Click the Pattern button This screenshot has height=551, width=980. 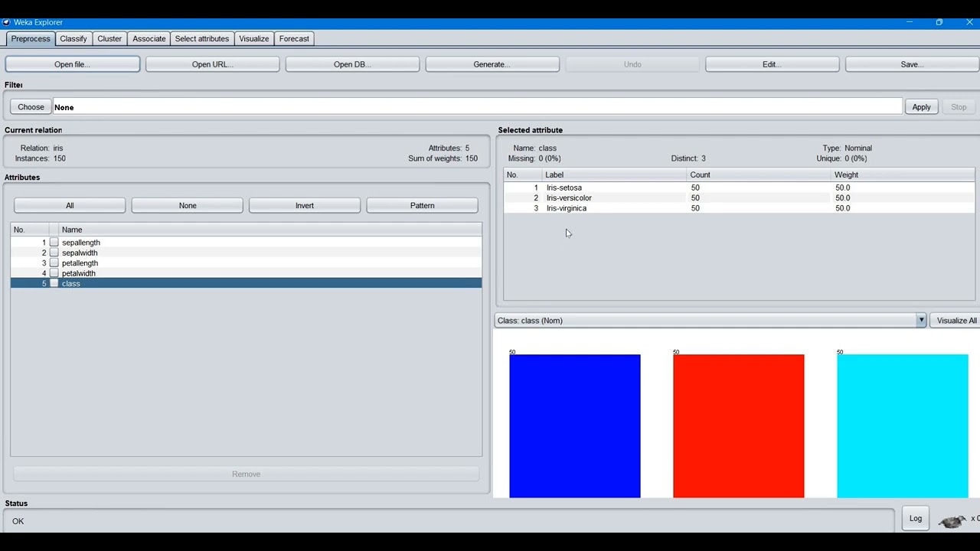pyautogui.click(x=423, y=206)
